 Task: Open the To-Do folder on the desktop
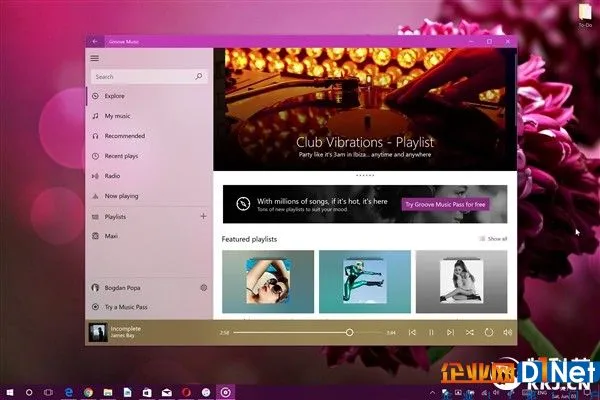tap(585, 15)
